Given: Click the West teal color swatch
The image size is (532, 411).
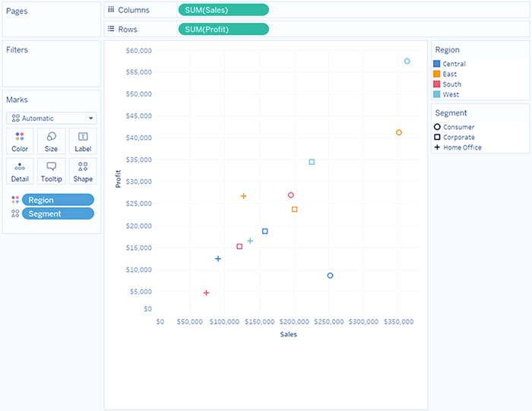Looking at the screenshot, I should click(x=437, y=94).
